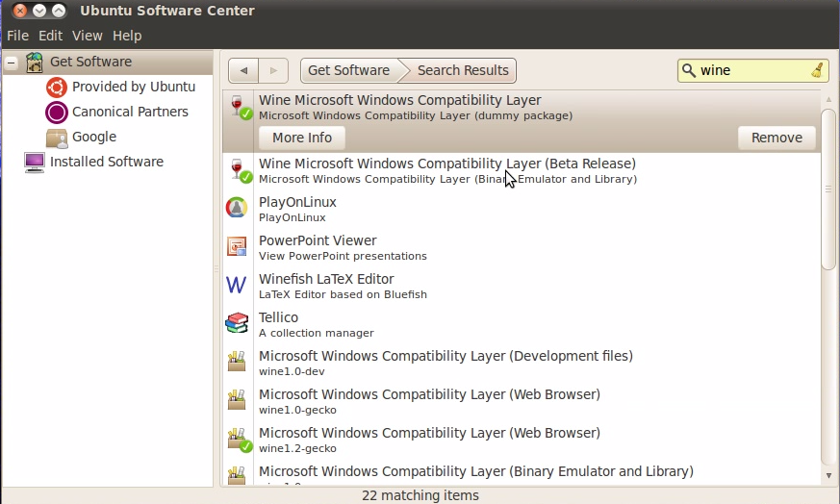This screenshot has width=840, height=504.
Task: Click the Provided by Ubuntu logo icon
Action: [56, 88]
